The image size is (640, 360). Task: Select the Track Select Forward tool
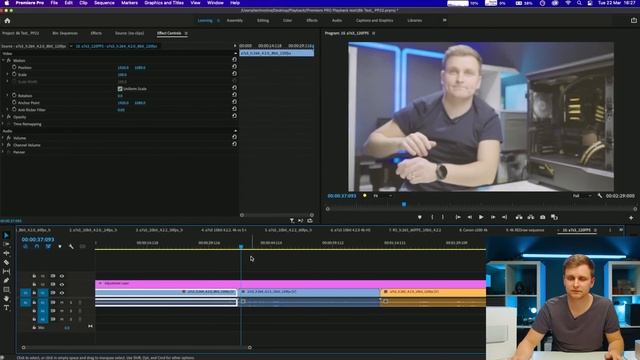click(6, 244)
